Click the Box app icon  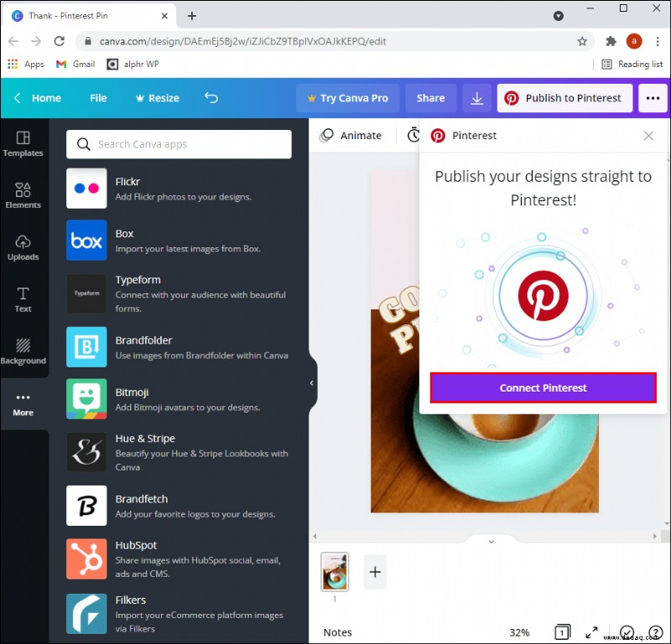coord(86,240)
